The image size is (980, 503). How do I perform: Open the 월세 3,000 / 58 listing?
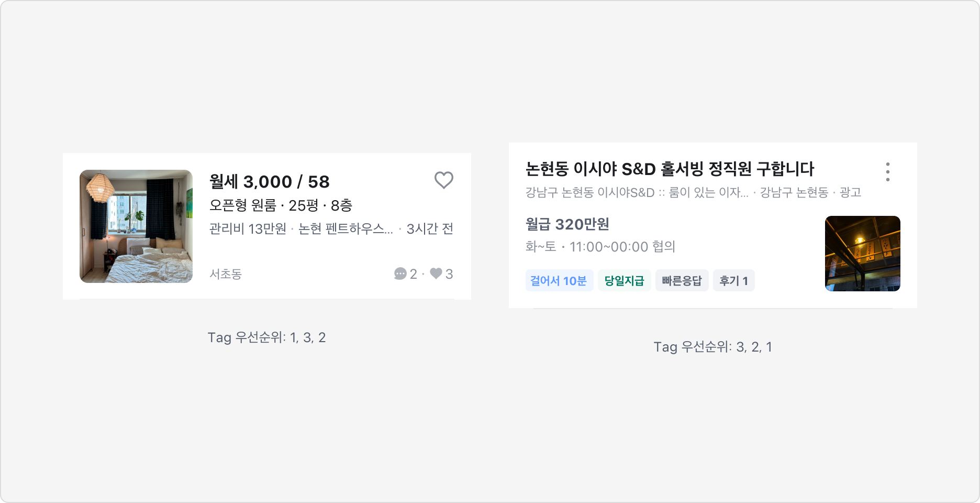pyautogui.click(x=269, y=182)
